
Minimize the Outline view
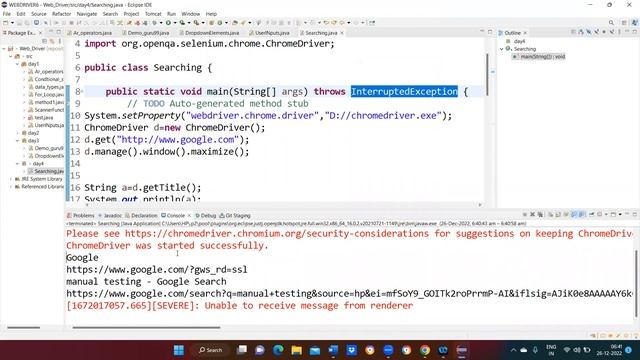(627, 32)
